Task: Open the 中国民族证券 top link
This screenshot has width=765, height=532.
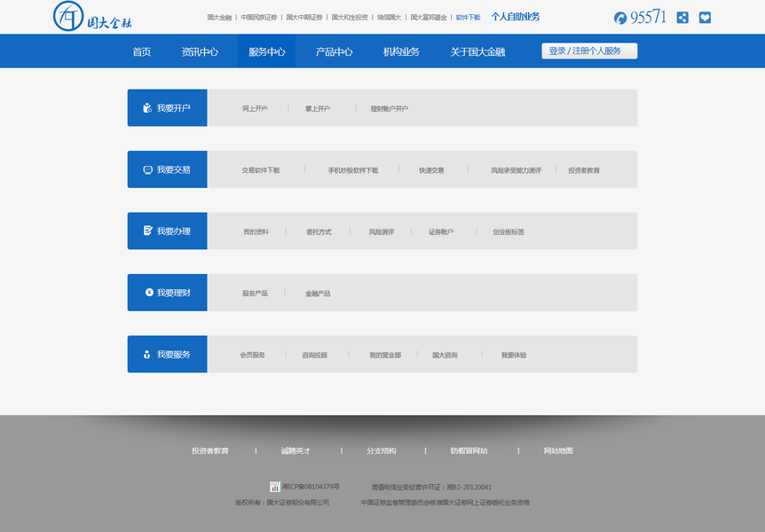Action: [258, 17]
